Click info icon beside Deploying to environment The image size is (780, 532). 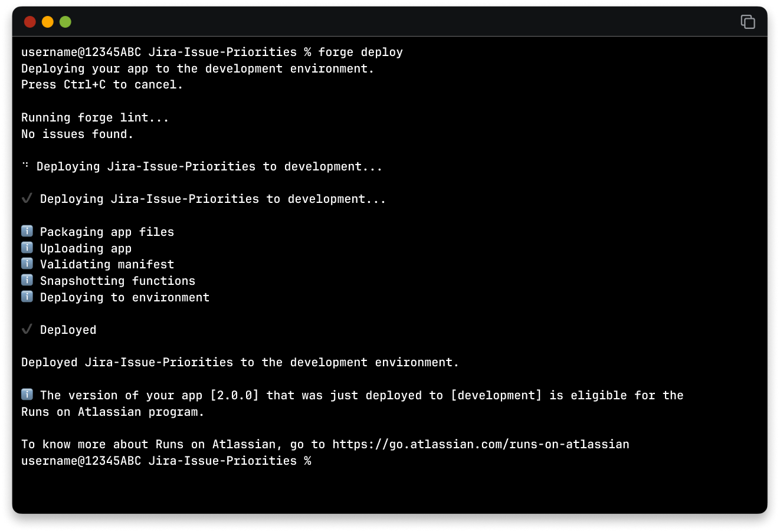(27, 296)
